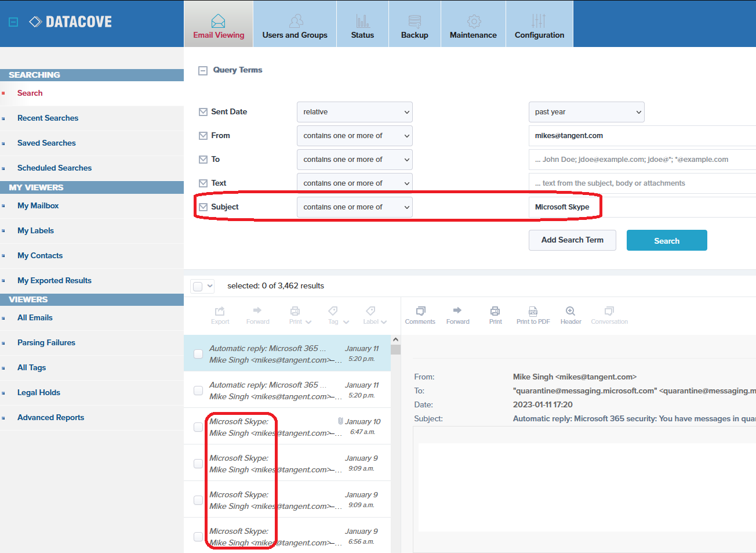The height and width of the screenshot is (553, 756).
Task: Select the Microsoft Skype January 10 email checkbox
Action: pos(198,427)
